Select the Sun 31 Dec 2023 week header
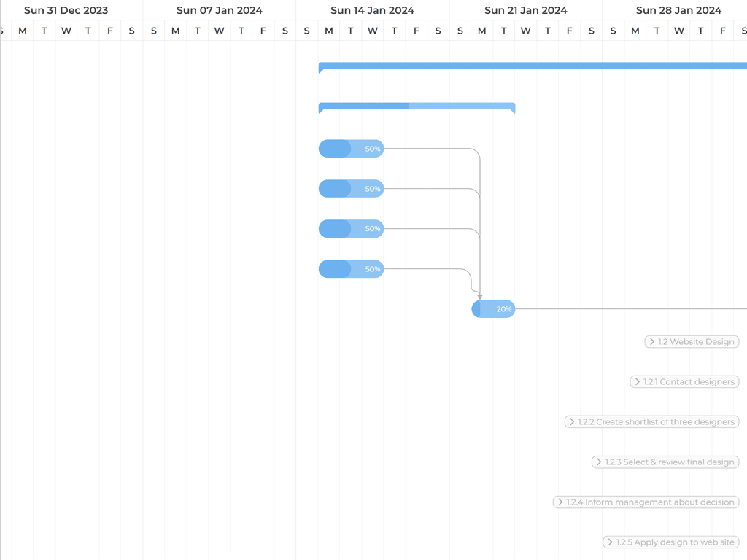The image size is (747, 560). coord(66,10)
